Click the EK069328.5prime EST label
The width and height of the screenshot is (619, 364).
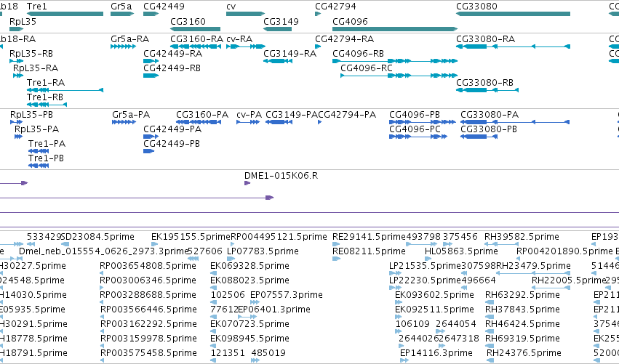pos(250,266)
